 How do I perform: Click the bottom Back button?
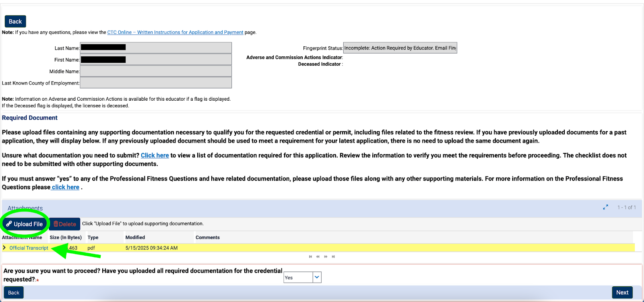pyautogui.click(x=14, y=293)
